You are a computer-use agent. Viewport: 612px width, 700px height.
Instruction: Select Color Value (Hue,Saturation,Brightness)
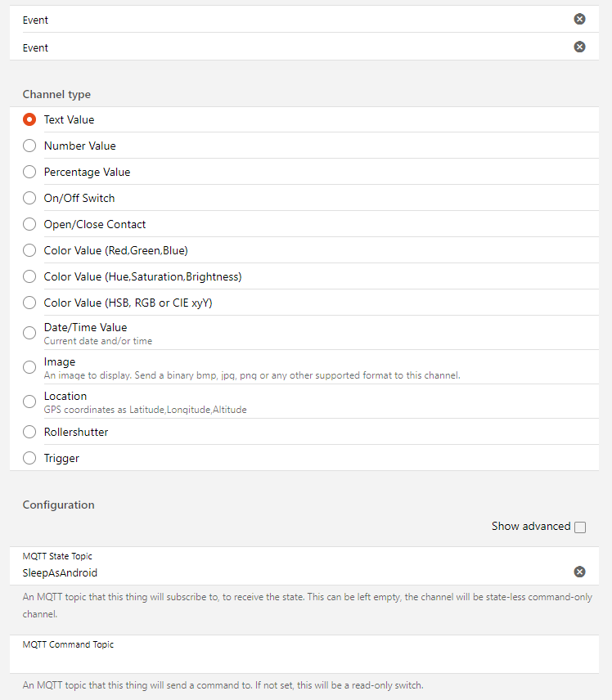29,276
